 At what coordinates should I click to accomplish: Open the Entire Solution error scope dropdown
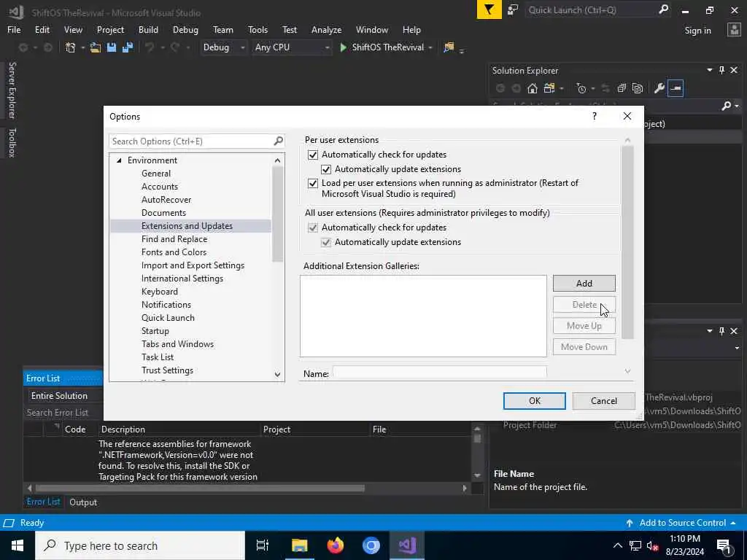pos(63,395)
